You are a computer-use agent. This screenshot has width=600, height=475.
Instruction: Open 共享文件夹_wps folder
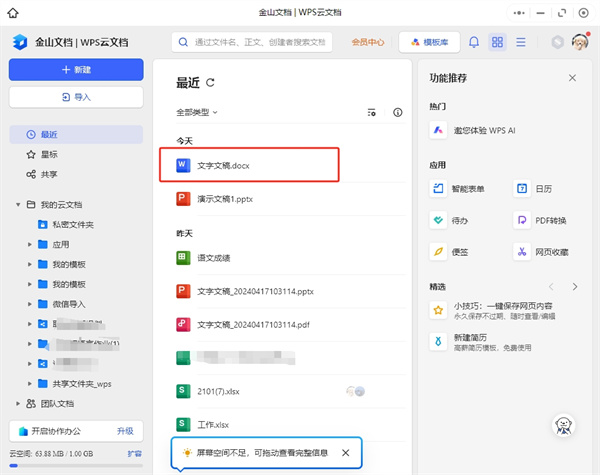pos(82,384)
